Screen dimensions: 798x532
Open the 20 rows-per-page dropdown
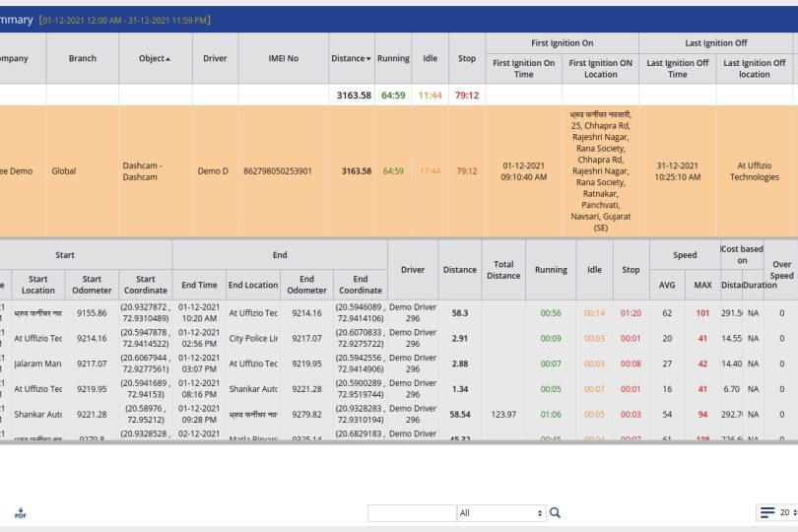(x=788, y=512)
